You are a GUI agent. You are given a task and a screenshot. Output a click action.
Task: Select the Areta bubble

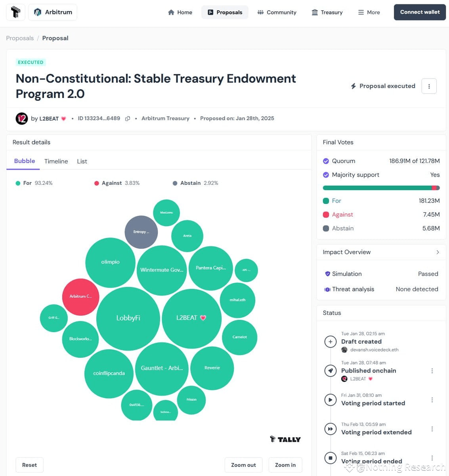187,236
